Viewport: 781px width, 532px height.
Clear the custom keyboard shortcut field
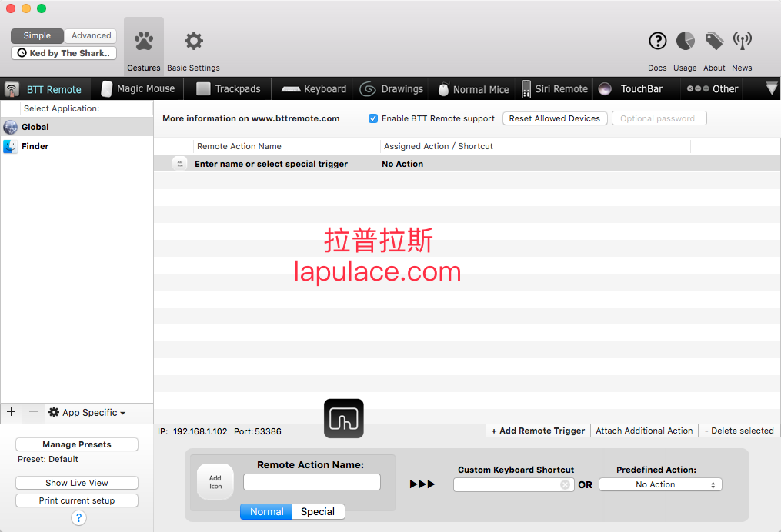pyautogui.click(x=565, y=485)
